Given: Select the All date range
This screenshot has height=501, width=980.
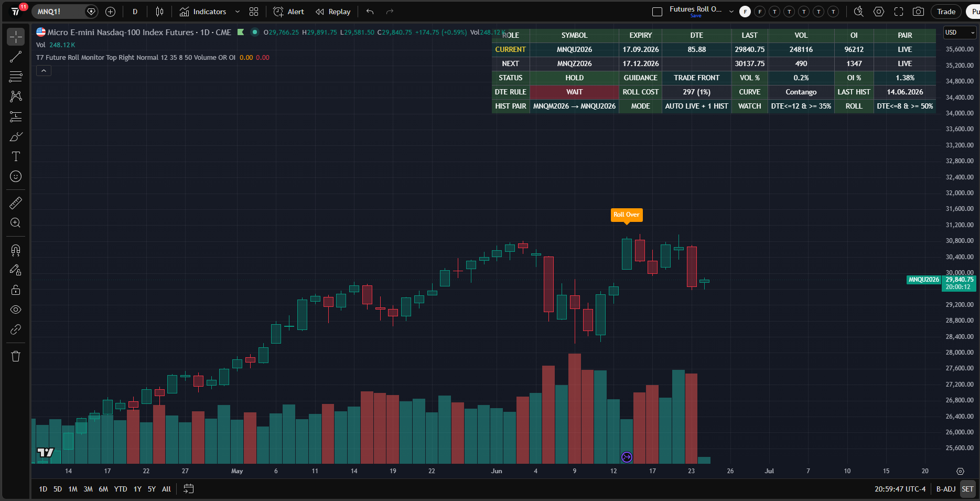Looking at the screenshot, I should (166, 489).
